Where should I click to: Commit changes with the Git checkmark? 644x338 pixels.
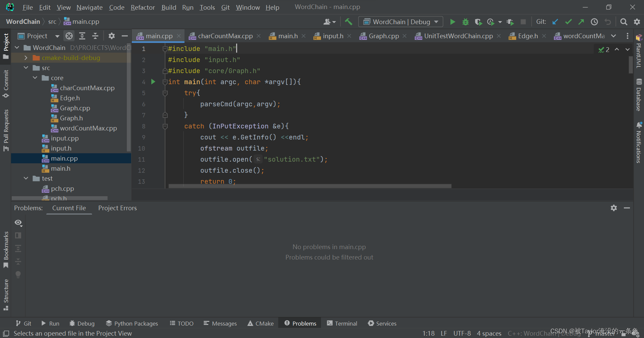[568, 22]
